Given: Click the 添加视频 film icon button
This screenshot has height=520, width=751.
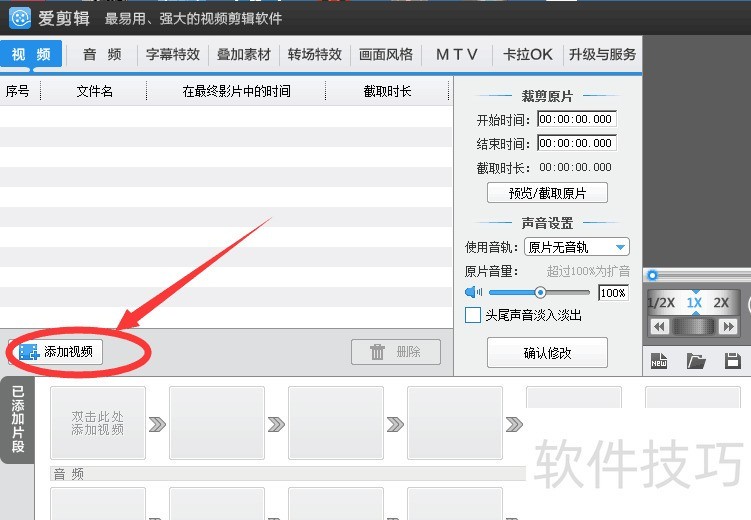Looking at the screenshot, I should (56, 352).
